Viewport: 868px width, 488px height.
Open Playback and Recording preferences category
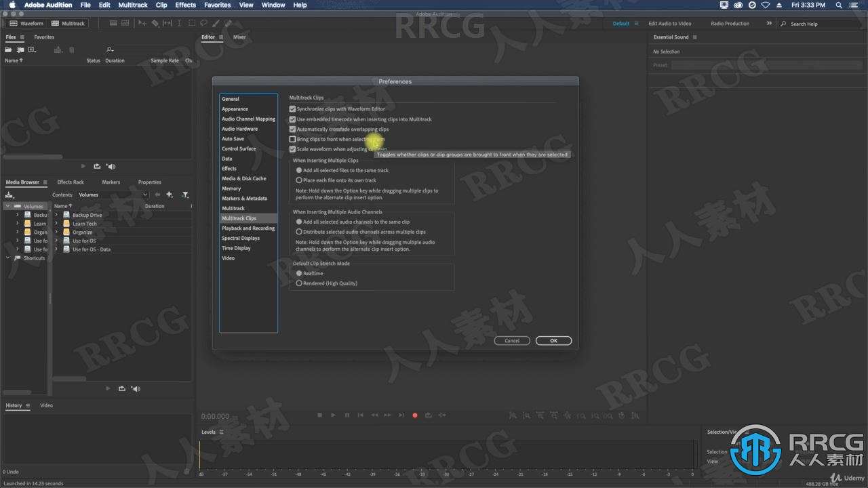tap(248, 228)
